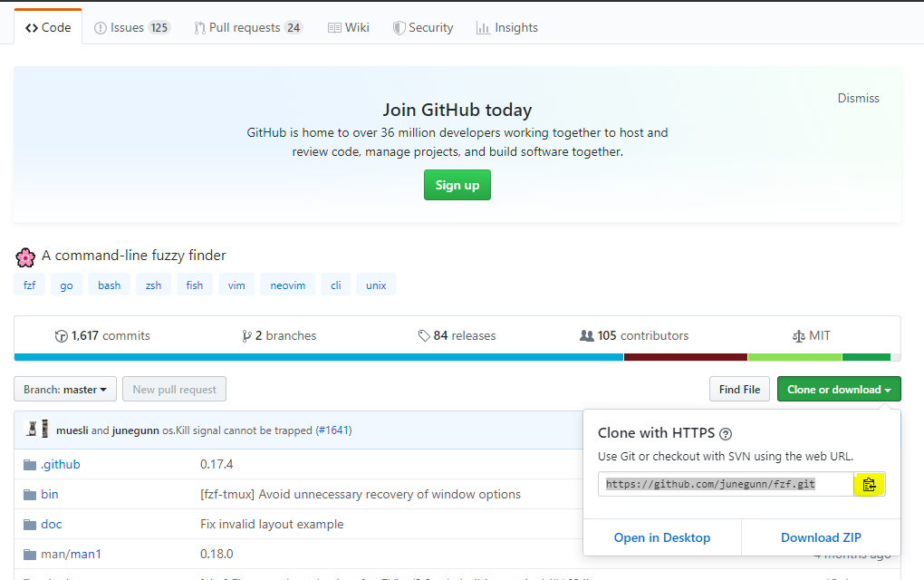Copy the clone URL to clipboard
The image size is (924, 580).
pos(870,485)
